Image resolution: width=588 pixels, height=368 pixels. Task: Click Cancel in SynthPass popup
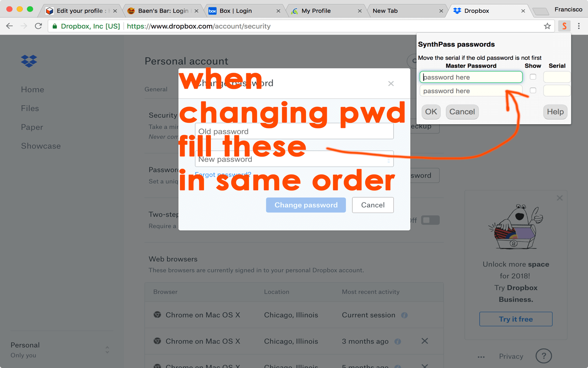[462, 112]
